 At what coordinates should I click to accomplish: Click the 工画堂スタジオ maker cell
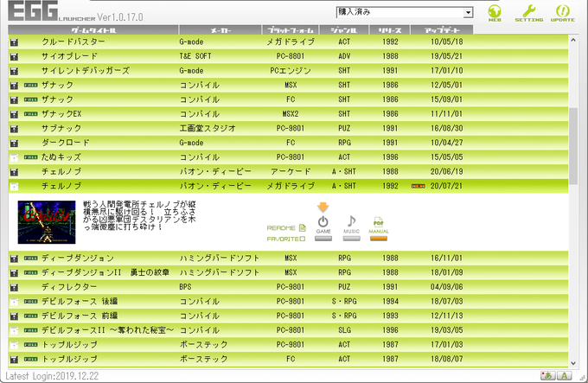click(208, 128)
